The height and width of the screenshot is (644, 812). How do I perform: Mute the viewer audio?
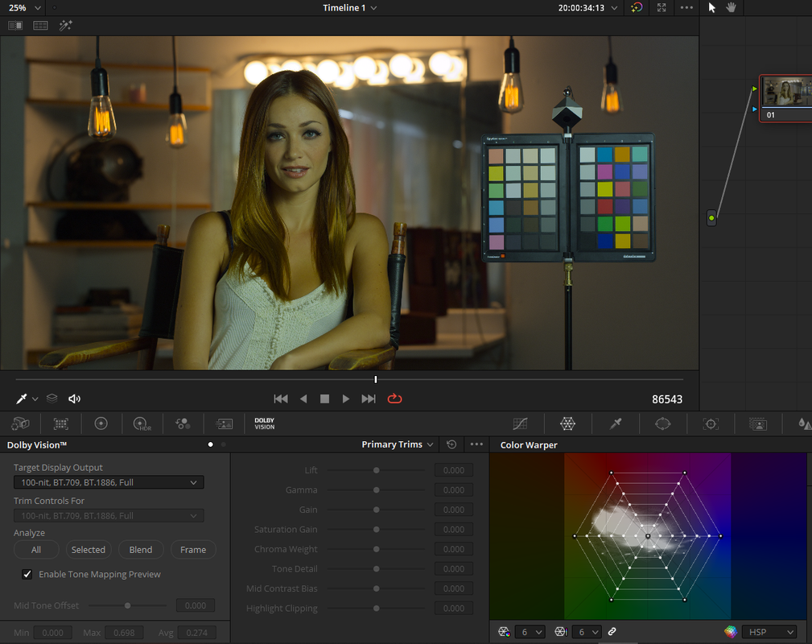(74, 398)
